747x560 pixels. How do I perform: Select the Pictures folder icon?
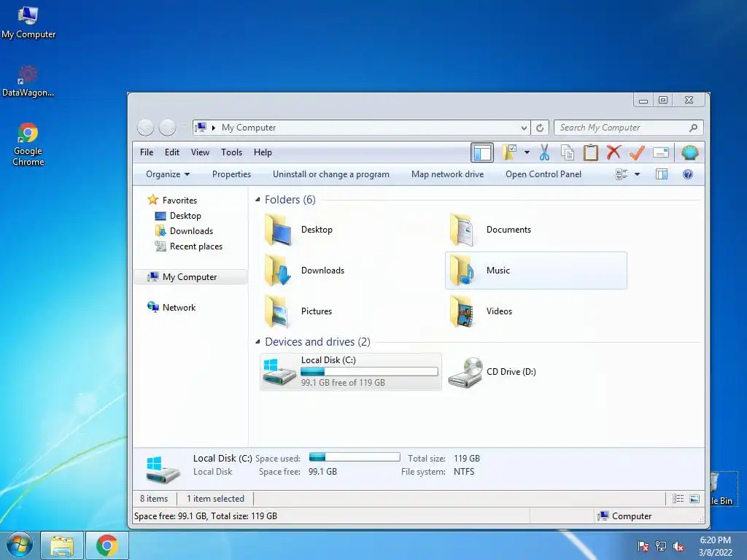point(278,311)
